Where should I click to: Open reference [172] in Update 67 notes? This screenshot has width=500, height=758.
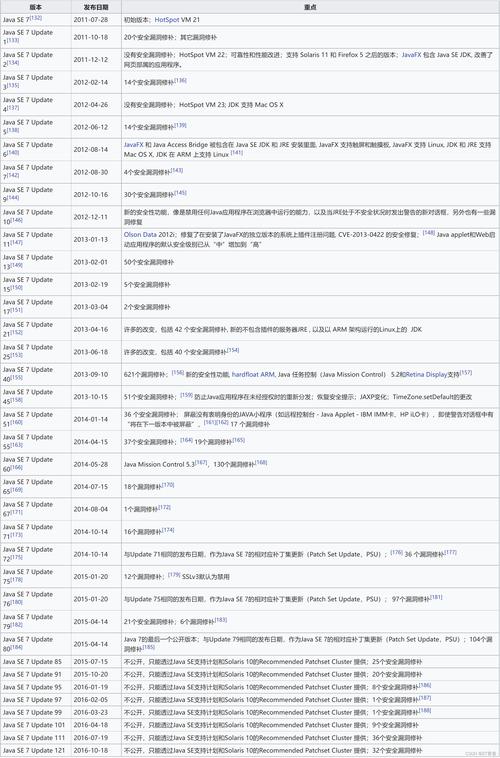point(164,508)
